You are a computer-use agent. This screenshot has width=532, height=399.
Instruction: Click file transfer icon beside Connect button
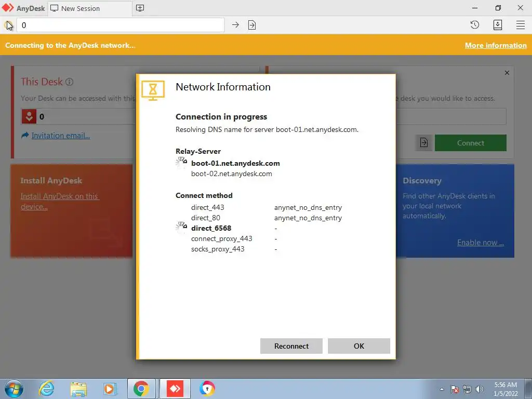[x=424, y=142]
